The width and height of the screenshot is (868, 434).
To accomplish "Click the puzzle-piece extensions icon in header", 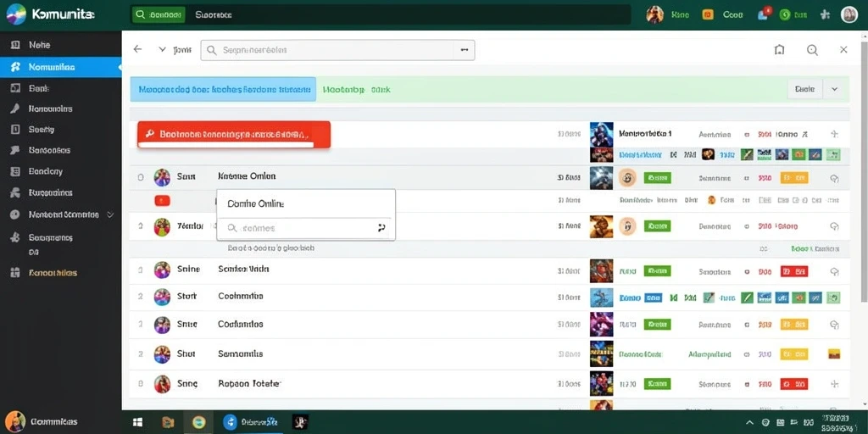I will (x=825, y=15).
